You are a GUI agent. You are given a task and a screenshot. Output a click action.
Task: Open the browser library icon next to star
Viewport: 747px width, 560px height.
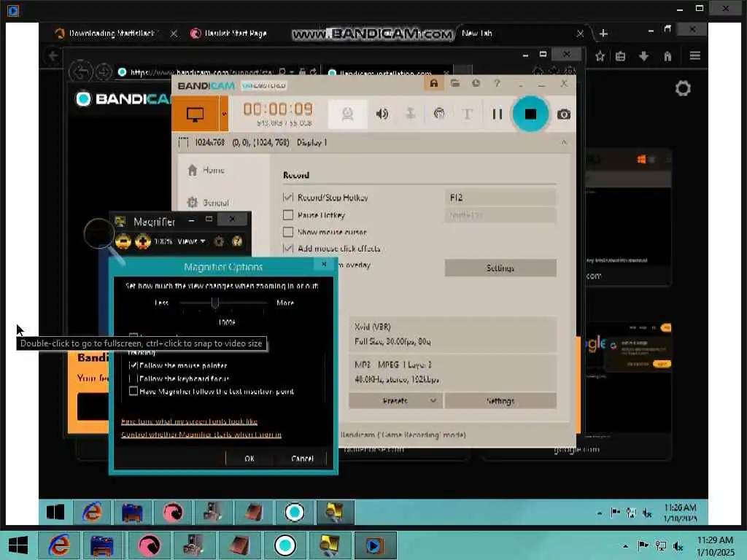620,56
